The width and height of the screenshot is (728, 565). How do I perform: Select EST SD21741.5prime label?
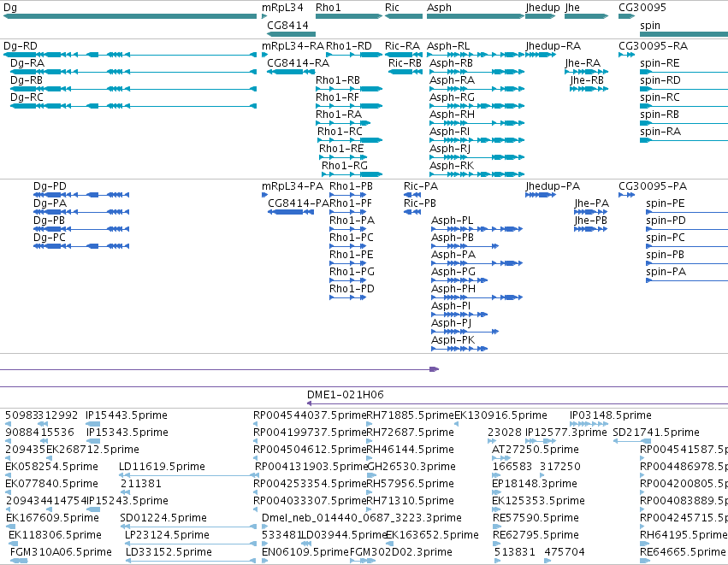coord(656,433)
